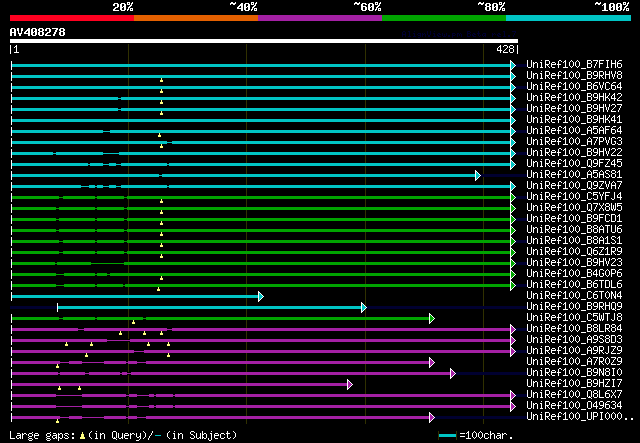Select the UniRef100_A9S8D3 label
This screenshot has height=443, width=640.
click(x=574, y=340)
